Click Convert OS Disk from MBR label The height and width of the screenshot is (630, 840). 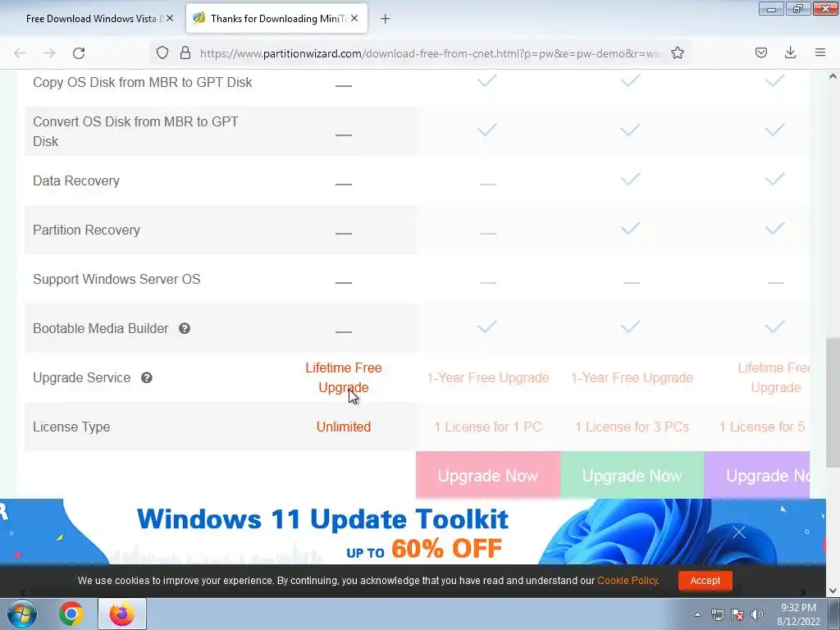tap(135, 131)
